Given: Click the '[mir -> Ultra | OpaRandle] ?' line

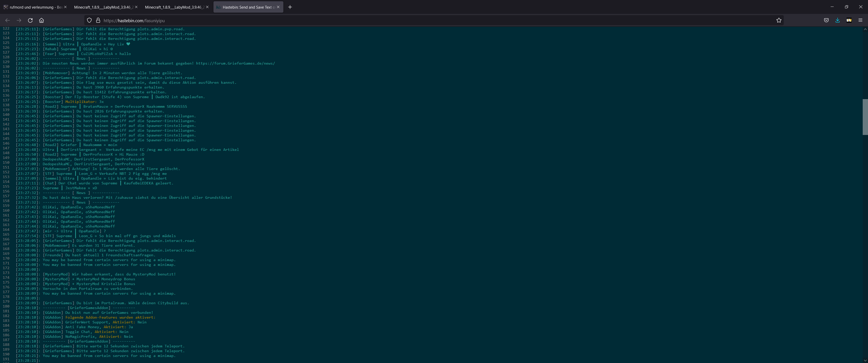Looking at the screenshot, I should [61, 231].
